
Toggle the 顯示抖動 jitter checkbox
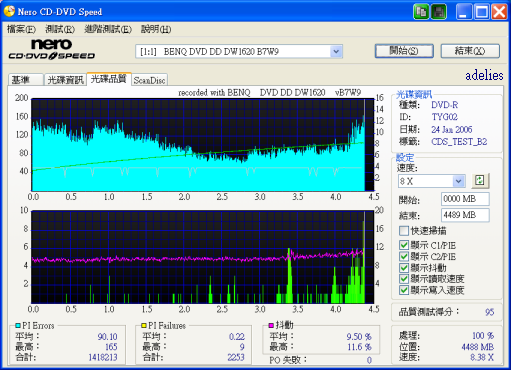(x=404, y=268)
